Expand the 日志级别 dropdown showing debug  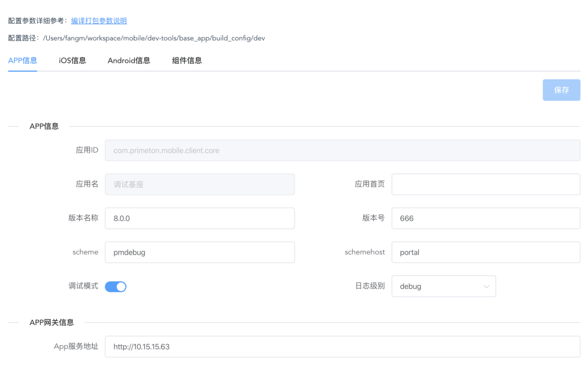[443, 286]
